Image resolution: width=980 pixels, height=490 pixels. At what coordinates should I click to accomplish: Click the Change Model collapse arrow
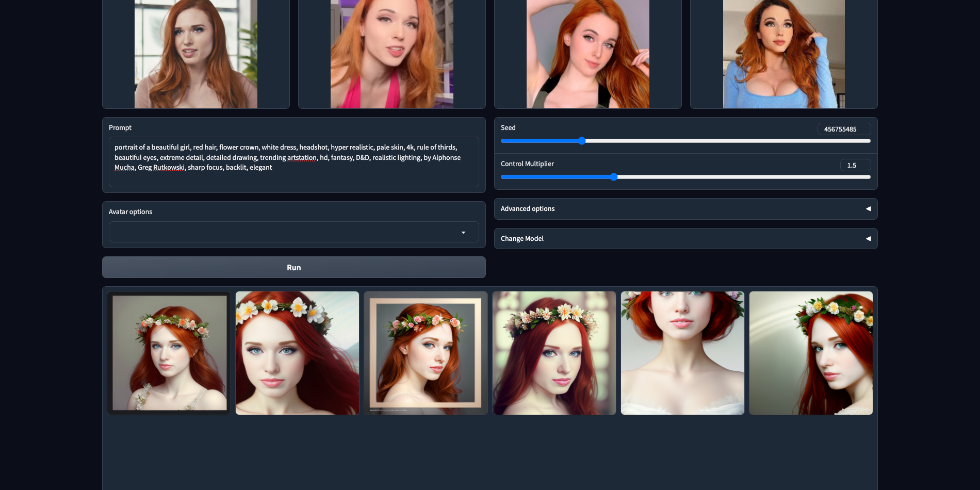[x=868, y=239]
